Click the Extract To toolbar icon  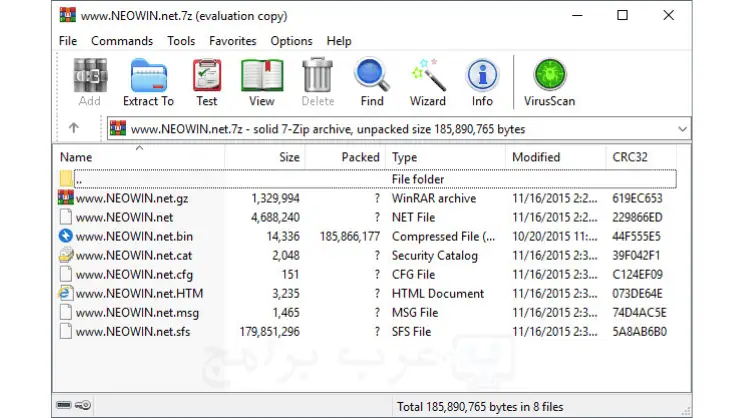148,75
